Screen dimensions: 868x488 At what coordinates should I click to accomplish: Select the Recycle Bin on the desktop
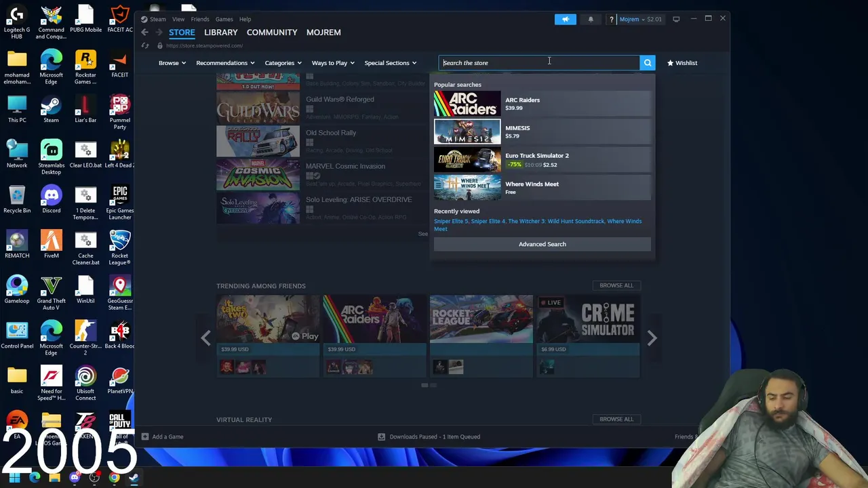click(17, 200)
